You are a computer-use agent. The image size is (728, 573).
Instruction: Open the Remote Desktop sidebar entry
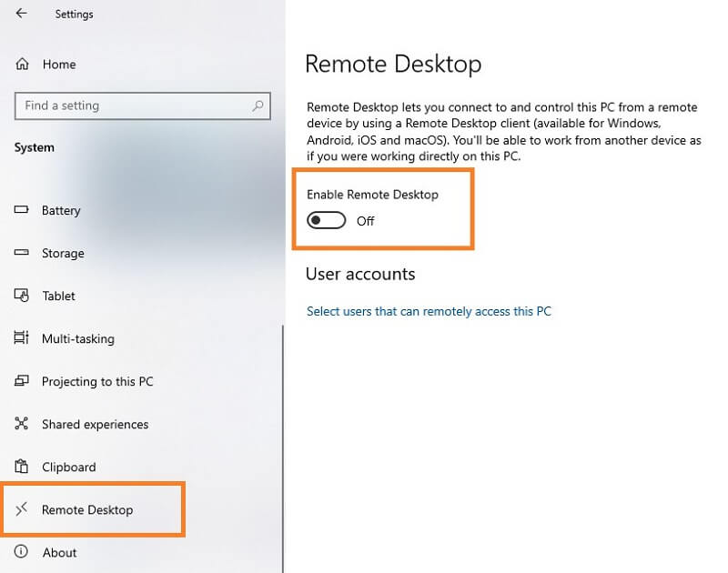click(x=88, y=509)
